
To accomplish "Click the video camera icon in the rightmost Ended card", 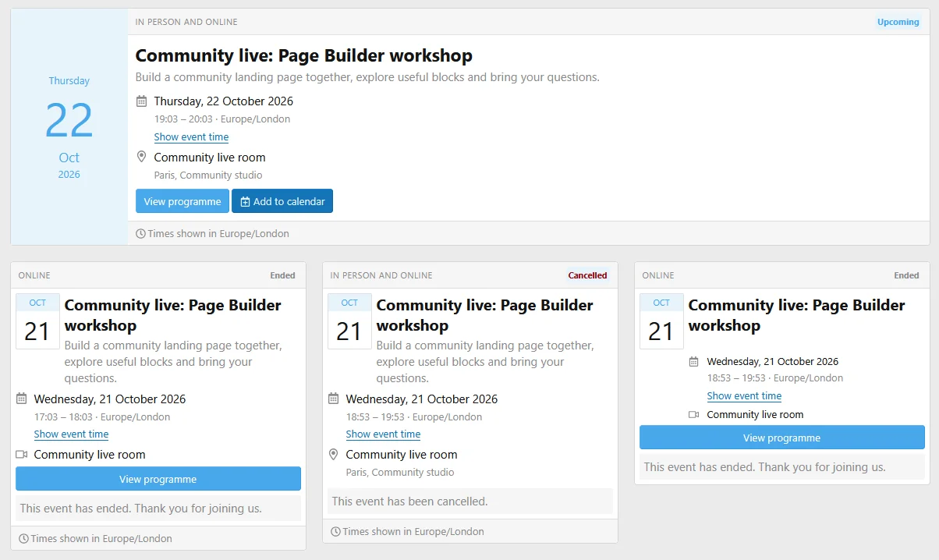I will coord(694,414).
